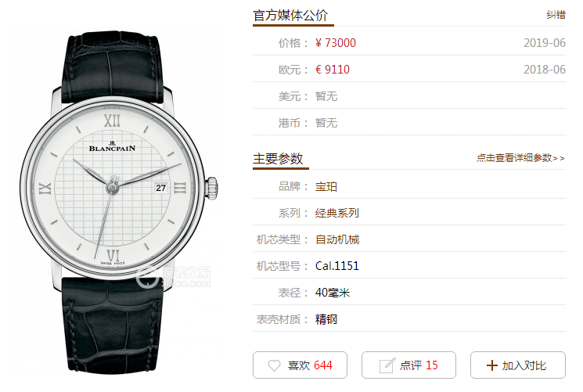This screenshot has height=392, width=583.
Task: Click the 喜欢 644 like button
Action: coord(300,365)
